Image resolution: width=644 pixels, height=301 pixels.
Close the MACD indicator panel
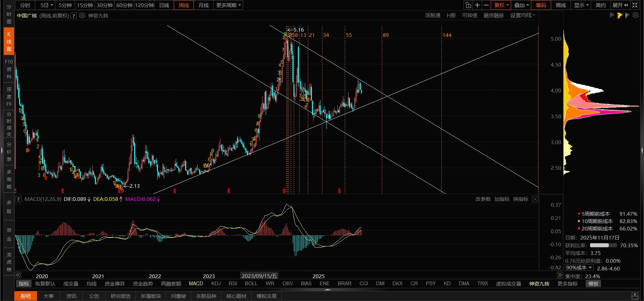pos(535,199)
